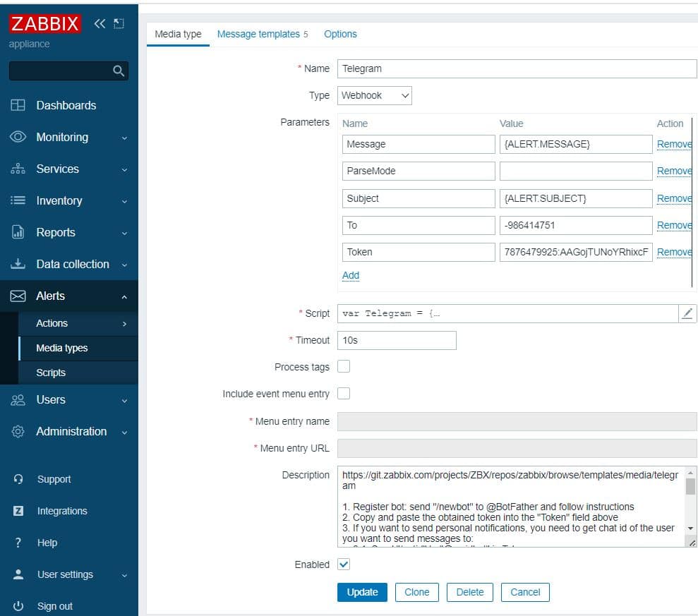This screenshot has height=616, width=698.
Task: Open the Type Webhook dropdown
Action: coord(374,95)
